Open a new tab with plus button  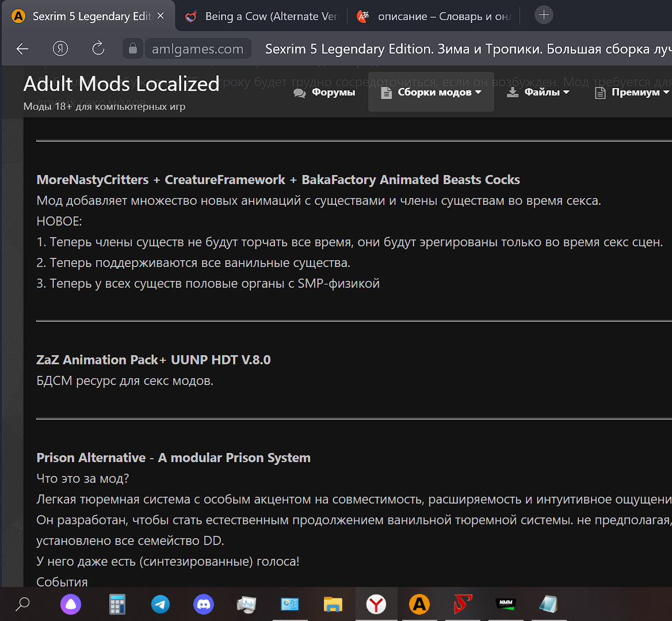[x=544, y=15]
